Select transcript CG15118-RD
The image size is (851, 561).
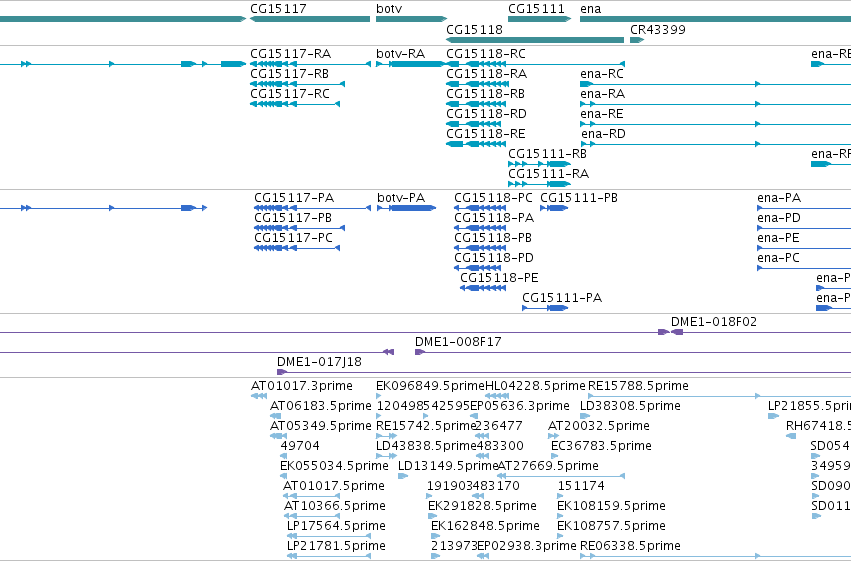pyautogui.click(x=486, y=114)
